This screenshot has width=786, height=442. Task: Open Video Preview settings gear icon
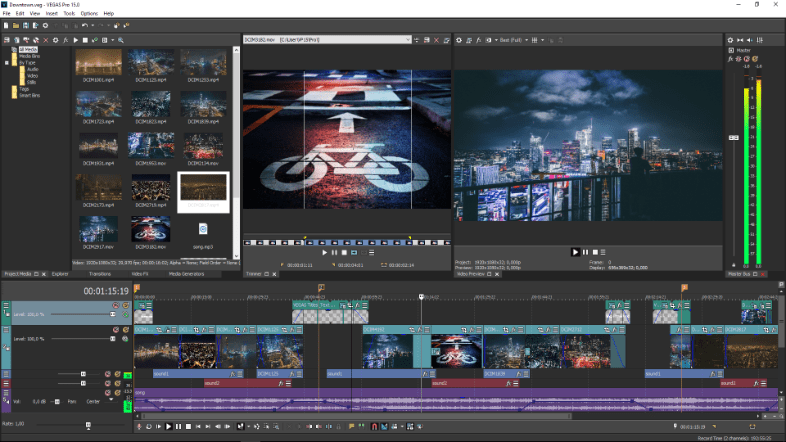[459, 40]
